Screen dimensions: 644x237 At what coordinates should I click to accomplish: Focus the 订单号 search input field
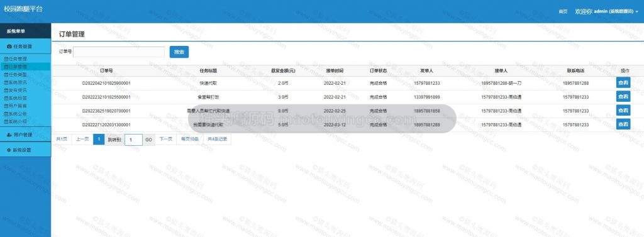(119, 52)
